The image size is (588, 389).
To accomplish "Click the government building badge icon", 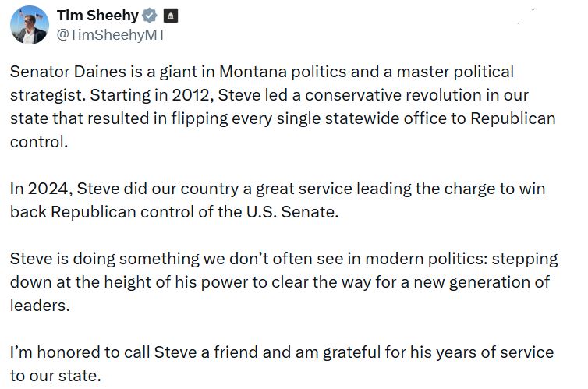I will click(172, 15).
